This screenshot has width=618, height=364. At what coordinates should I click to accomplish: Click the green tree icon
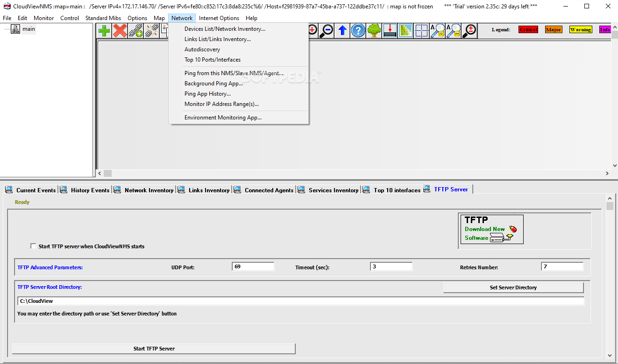point(374,31)
